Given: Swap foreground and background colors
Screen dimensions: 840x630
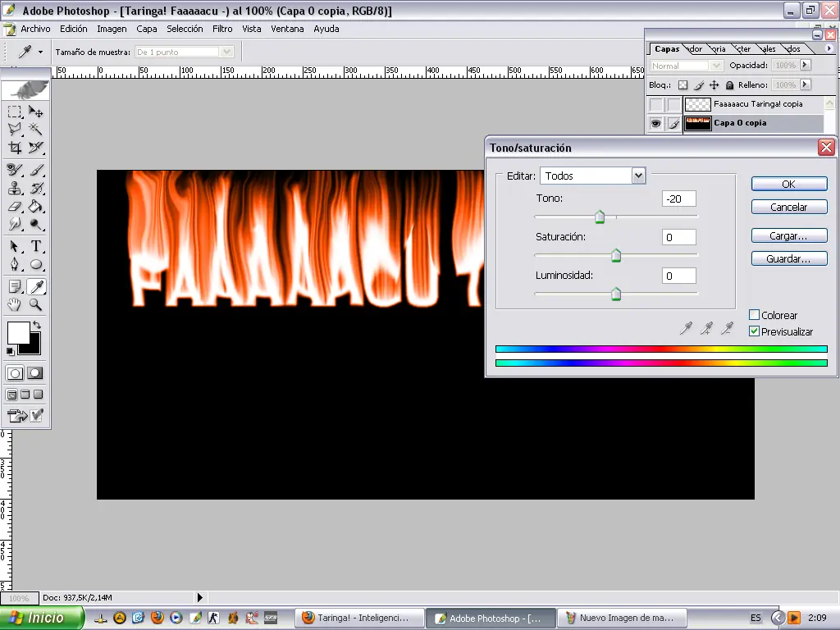Looking at the screenshot, I should (x=36, y=325).
